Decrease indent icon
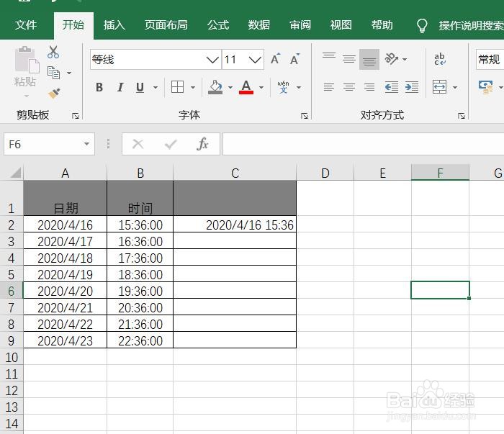Image resolution: width=504 pixels, height=434 pixels. pos(392,87)
